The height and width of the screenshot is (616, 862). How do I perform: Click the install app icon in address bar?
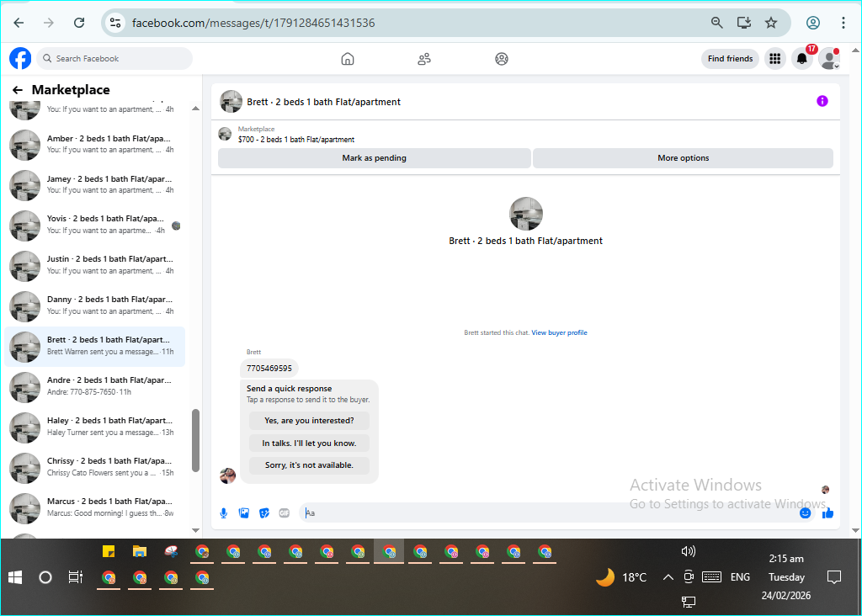pos(744,23)
